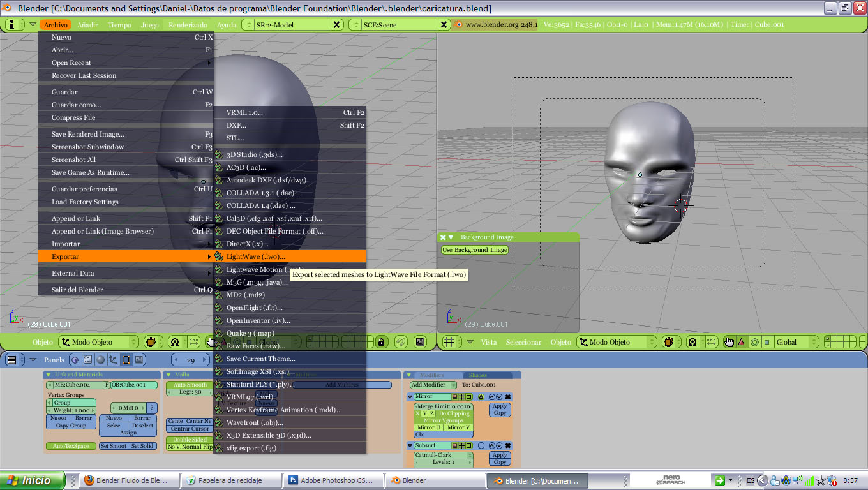Click the left viewport lock layers icon
This screenshot has height=490, width=868.
point(382,342)
